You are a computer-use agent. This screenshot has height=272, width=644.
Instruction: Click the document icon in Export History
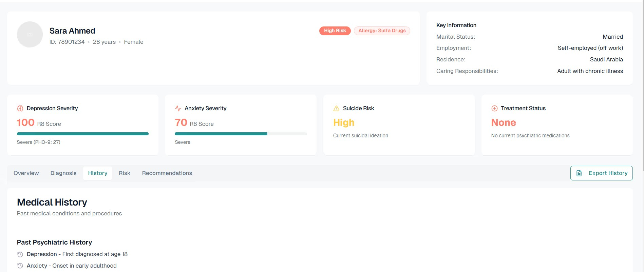coord(579,173)
